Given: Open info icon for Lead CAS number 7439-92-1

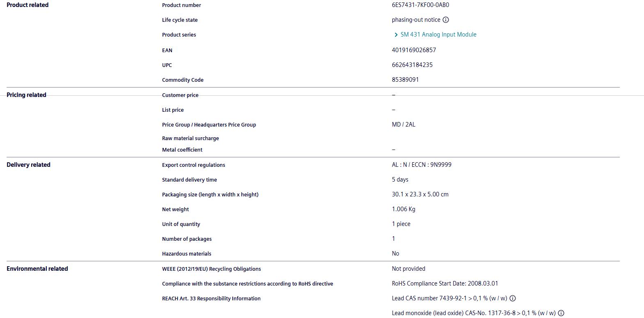Looking at the screenshot, I should pyautogui.click(x=513, y=298).
